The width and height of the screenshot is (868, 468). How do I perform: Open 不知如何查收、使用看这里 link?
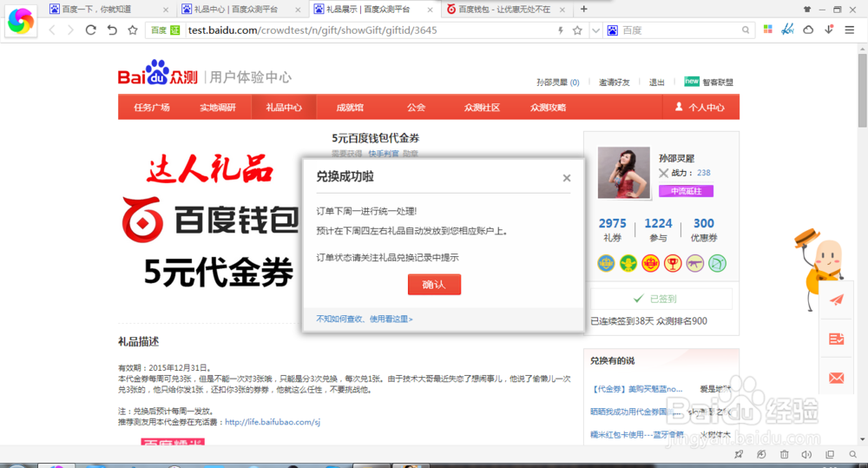pyautogui.click(x=365, y=319)
